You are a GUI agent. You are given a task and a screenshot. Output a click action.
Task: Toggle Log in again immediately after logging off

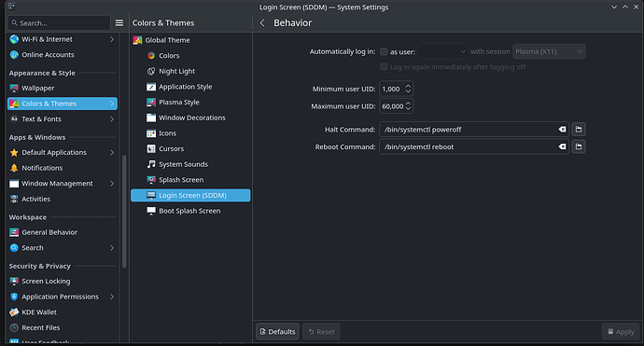tap(384, 67)
